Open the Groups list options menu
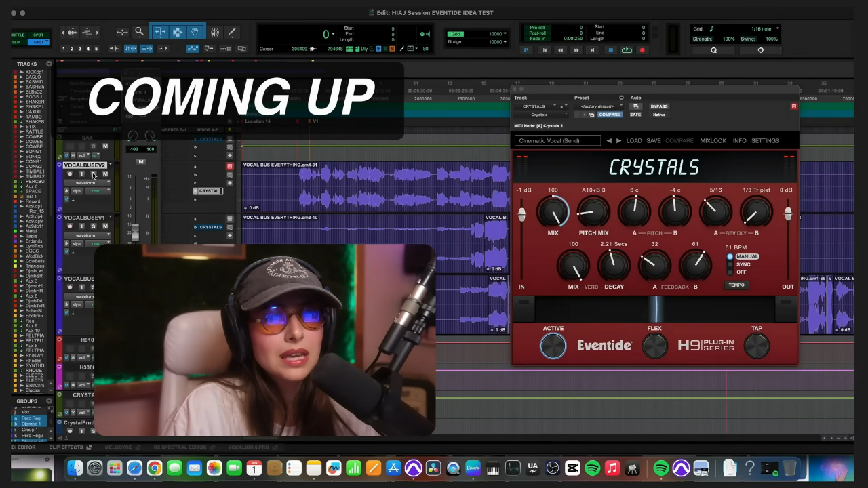Image resolution: width=868 pixels, height=488 pixels. (49, 401)
